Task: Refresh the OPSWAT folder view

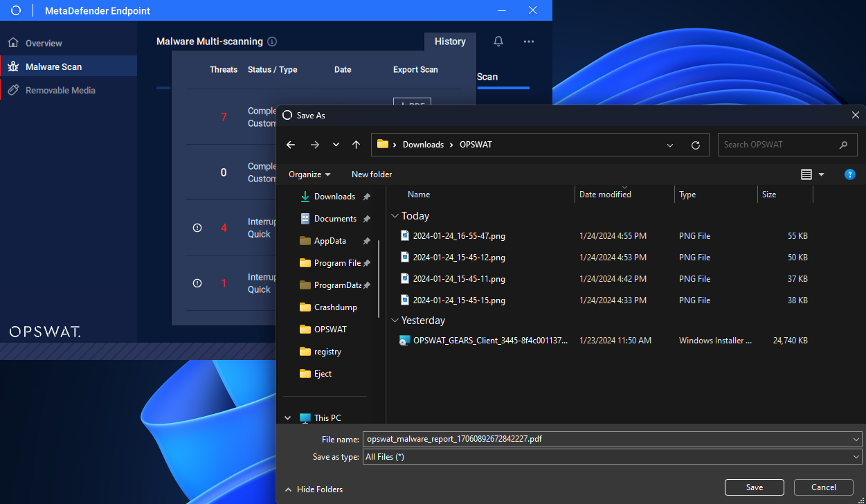Action: [696, 145]
